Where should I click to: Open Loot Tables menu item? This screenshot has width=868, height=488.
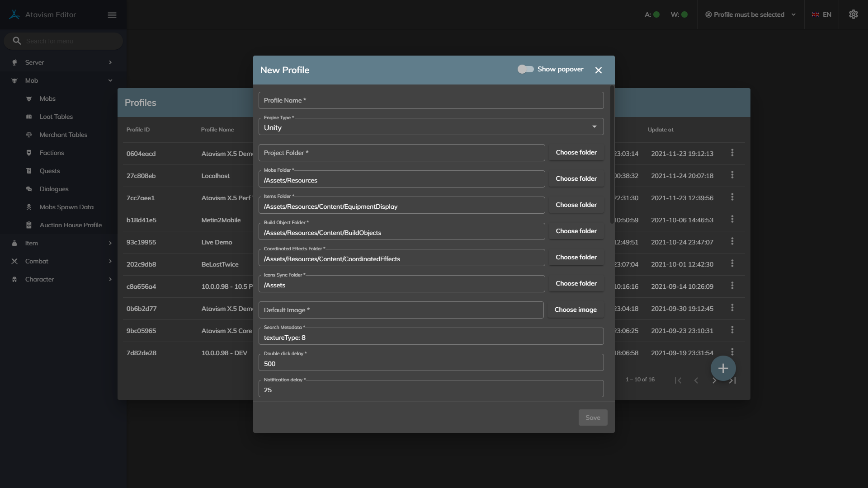tap(56, 117)
